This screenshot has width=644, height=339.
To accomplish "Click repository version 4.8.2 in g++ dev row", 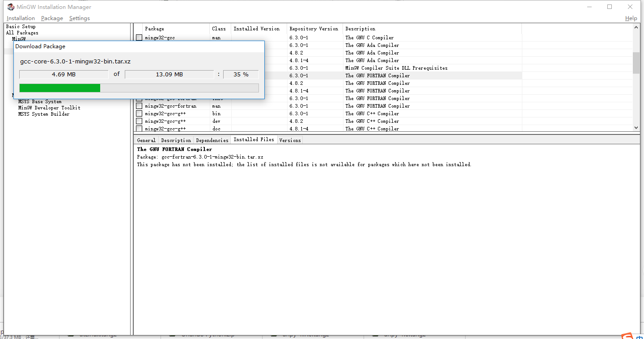I will tap(296, 121).
